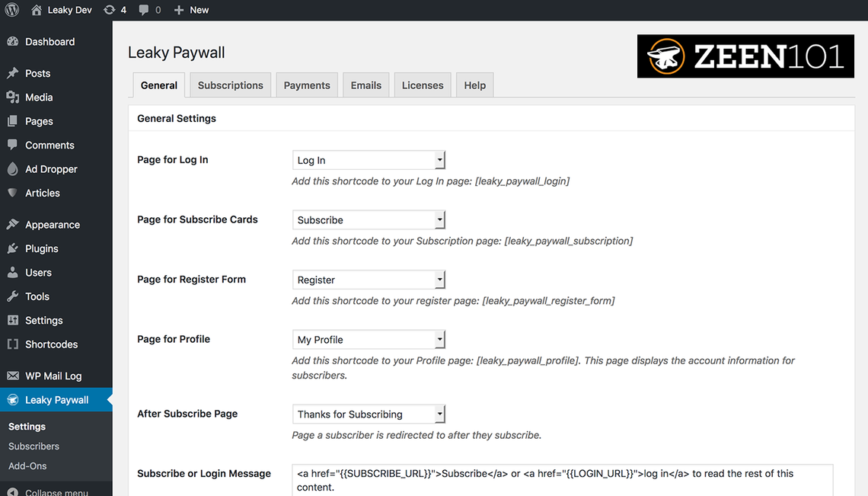
Task: Switch to the Subscriptions tab
Action: 230,85
